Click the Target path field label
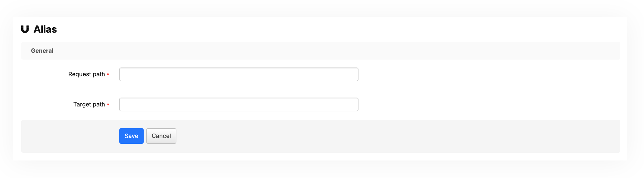Image resolution: width=644 pixels, height=178 pixels. pyautogui.click(x=89, y=104)
